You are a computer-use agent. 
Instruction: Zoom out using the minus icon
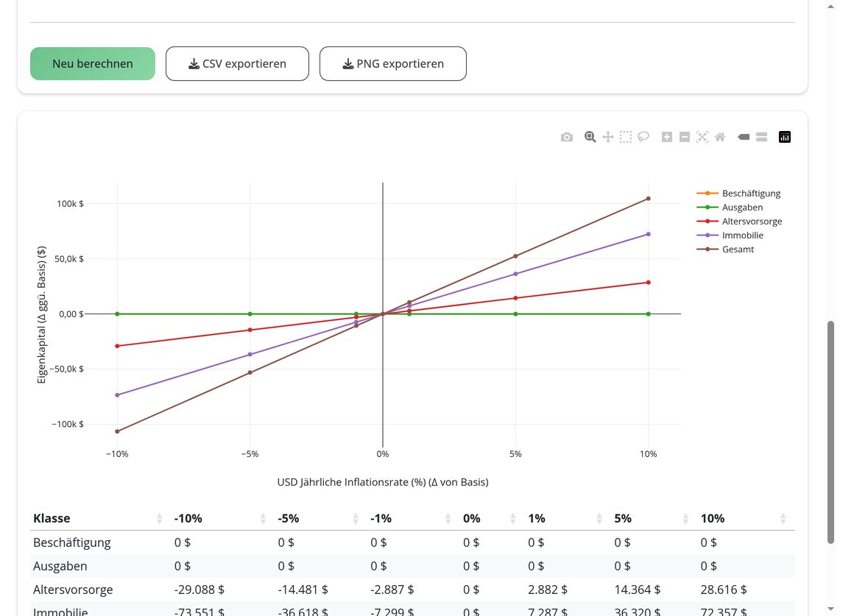685,137
